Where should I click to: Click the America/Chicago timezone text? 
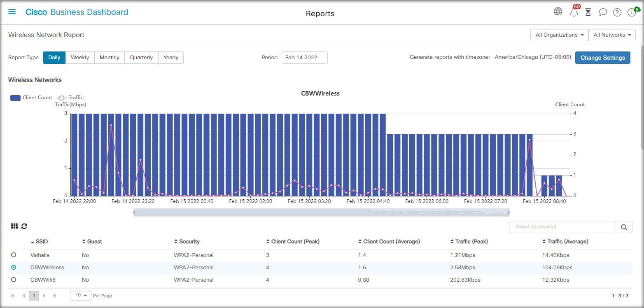click(533, 58)
